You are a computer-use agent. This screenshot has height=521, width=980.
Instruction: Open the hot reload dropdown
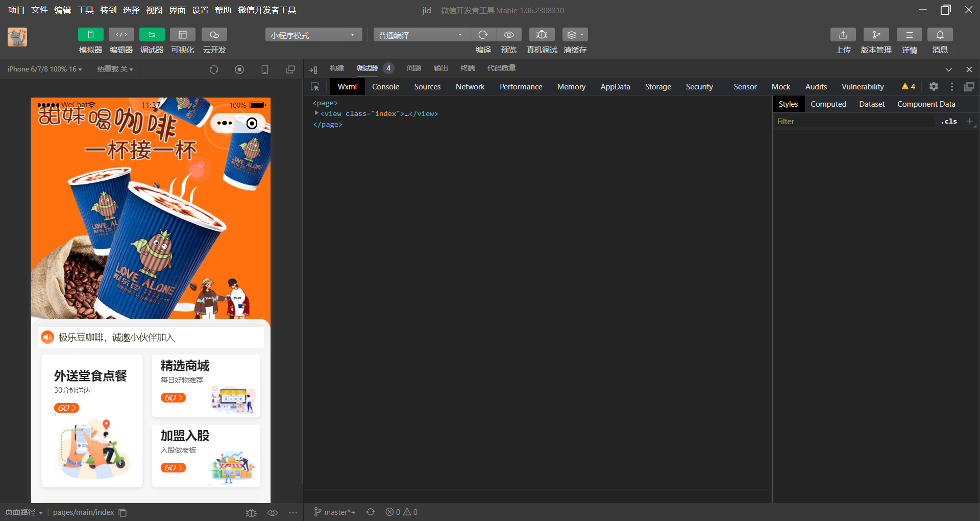[x=115, y=69]
